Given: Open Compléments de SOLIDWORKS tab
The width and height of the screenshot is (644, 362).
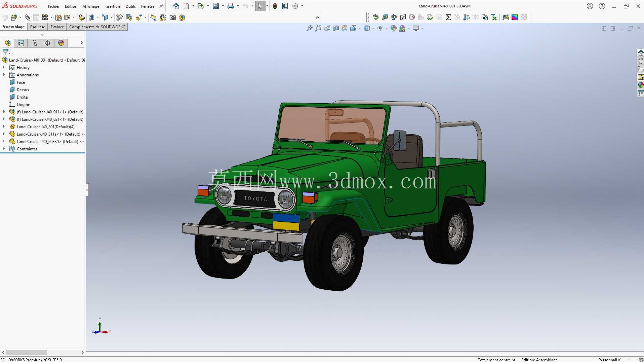Looking at the screenshot, I should 97,27.
